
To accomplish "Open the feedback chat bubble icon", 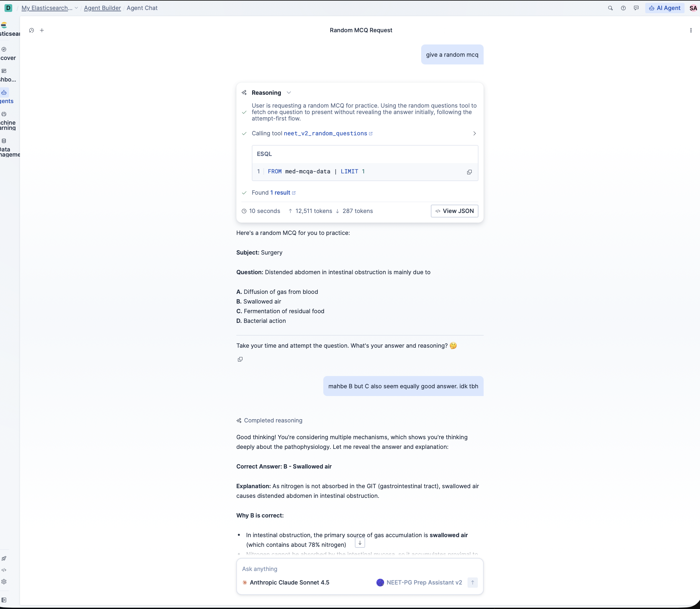I will tap(636, 8).
